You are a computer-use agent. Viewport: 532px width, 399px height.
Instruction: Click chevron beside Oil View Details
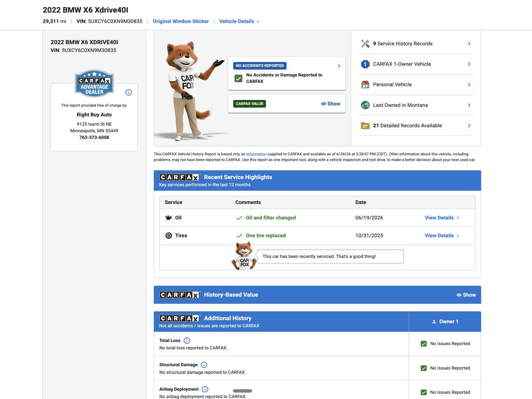pyautogui.click(x=458, y=218)
